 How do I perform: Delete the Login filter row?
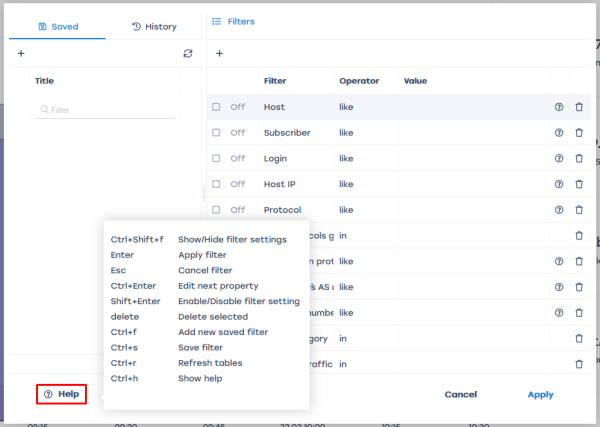[578, 158]
